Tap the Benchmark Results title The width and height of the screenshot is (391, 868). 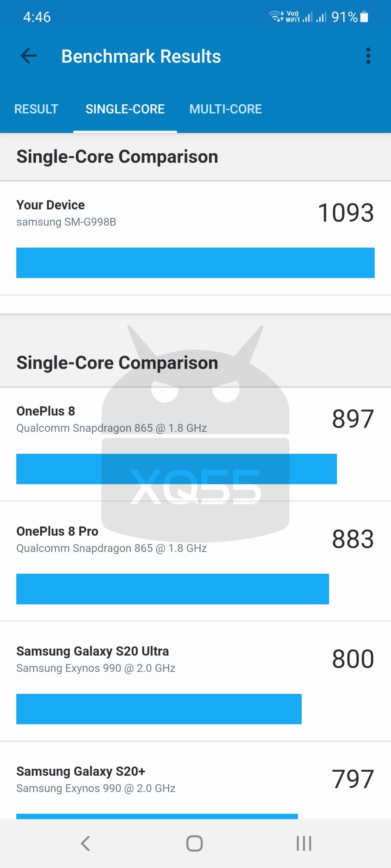(141, 56)
